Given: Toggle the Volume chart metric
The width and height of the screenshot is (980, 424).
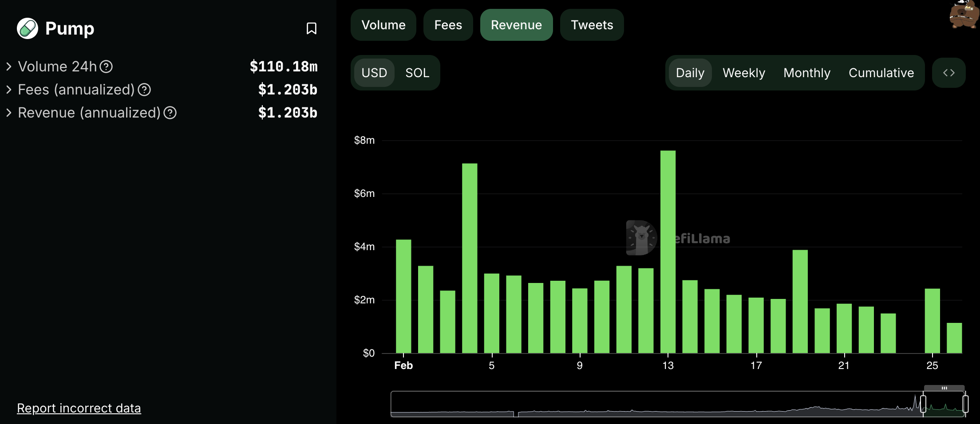Looking at the screenshot, I should click(383, 25).
